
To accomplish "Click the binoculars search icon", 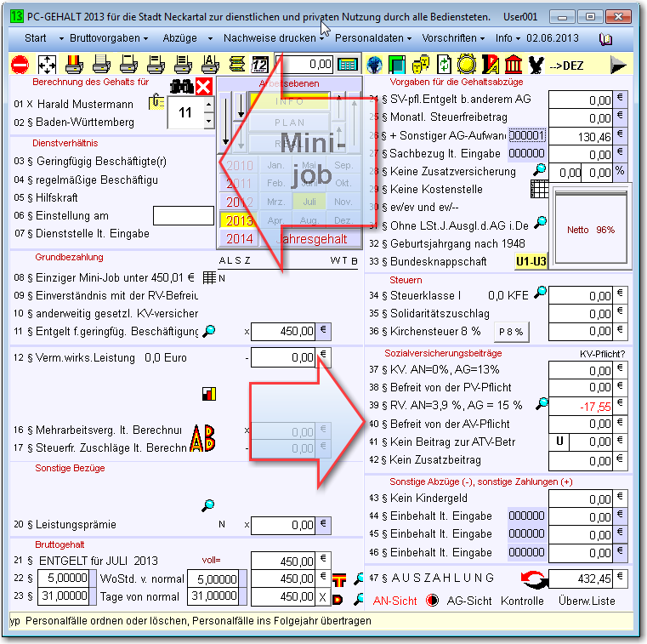I will coord(181,87).
